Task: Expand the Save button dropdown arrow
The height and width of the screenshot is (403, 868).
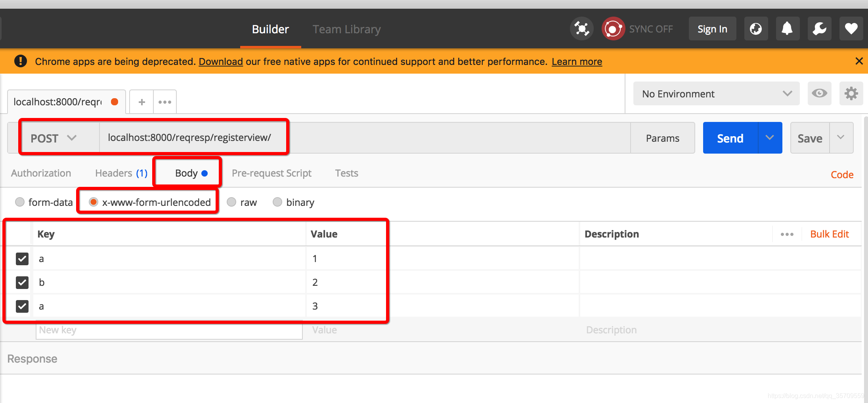Action: [x=841, y=138]
